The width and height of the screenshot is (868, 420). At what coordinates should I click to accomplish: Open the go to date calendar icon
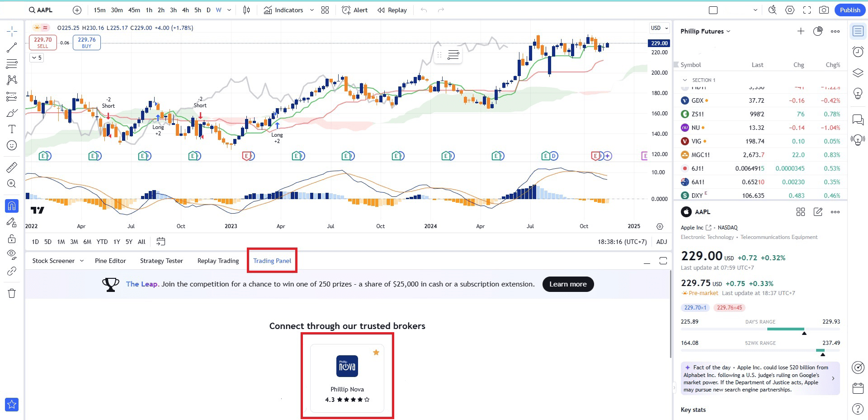tap(160, 242)
